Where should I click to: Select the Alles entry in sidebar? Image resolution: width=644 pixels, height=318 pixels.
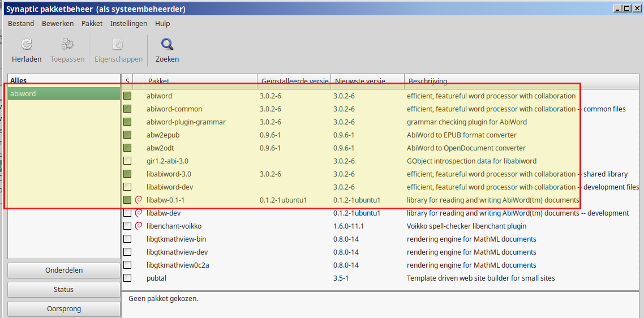click(x=19, y=81)
